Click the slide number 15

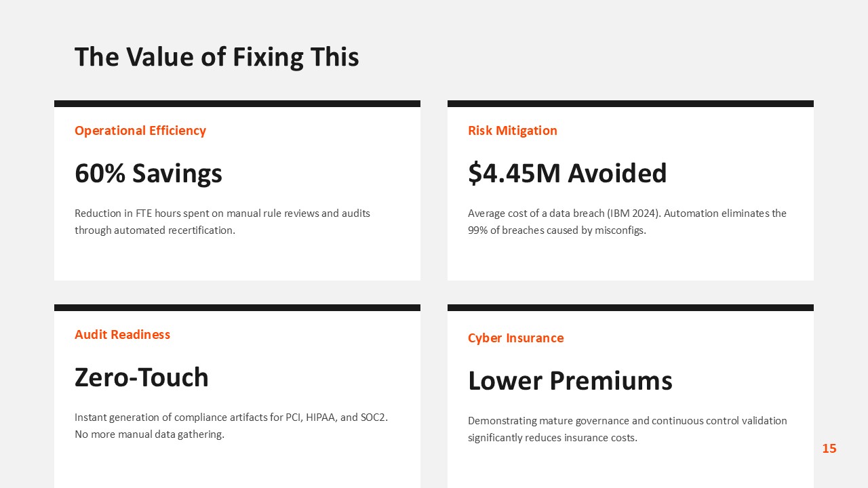[829, 449]
